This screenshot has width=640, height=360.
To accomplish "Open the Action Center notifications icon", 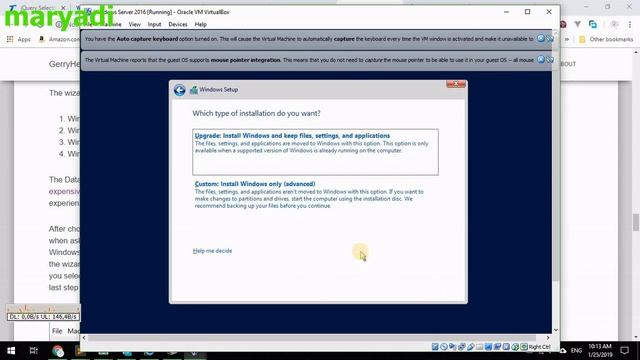I will [x=624, y=350].
